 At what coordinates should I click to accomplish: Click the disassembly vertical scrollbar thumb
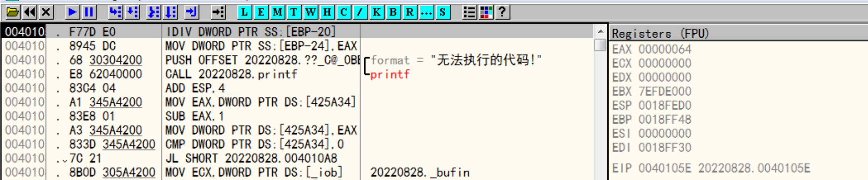click(600, 45)
